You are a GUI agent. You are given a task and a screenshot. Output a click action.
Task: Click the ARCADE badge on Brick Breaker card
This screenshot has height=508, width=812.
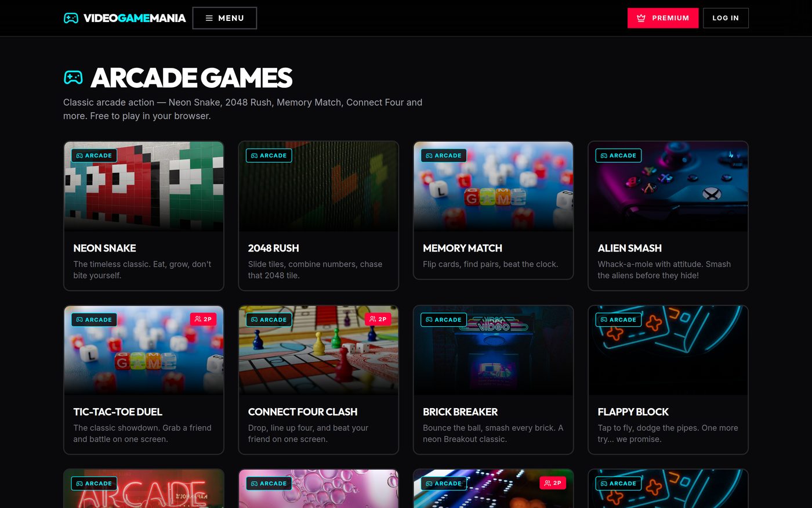point(444,320)
